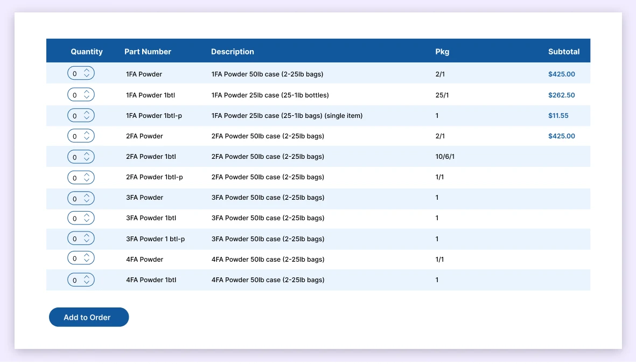The image size is (636, 364).
Task: Focus the quantity field for 1FA Powder
Action: click(75, 74)
